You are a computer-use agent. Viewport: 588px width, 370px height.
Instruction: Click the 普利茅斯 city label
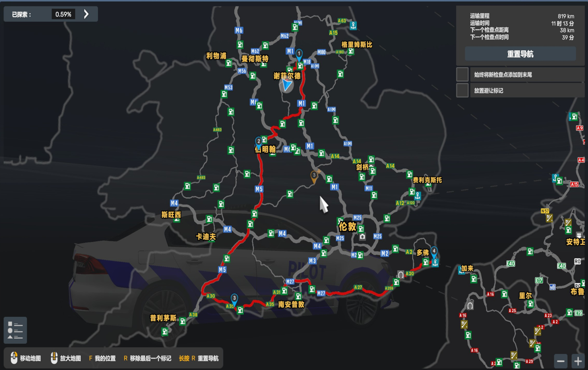pos(163,318)
